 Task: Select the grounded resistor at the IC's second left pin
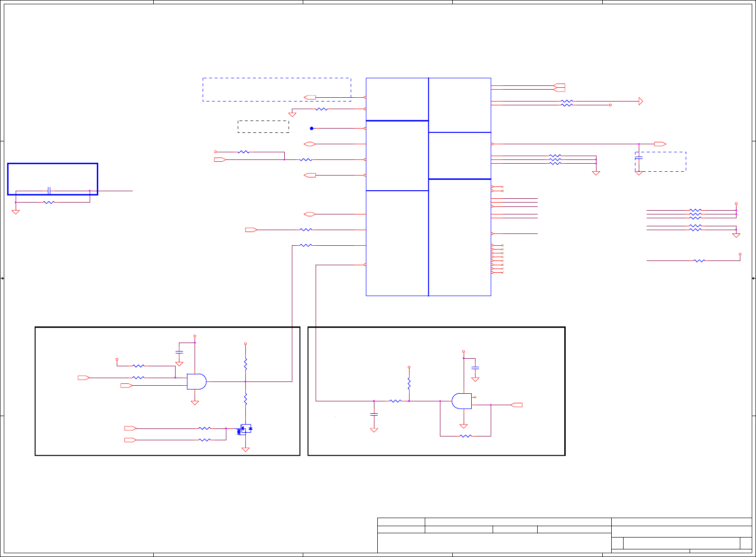point(321,109)
